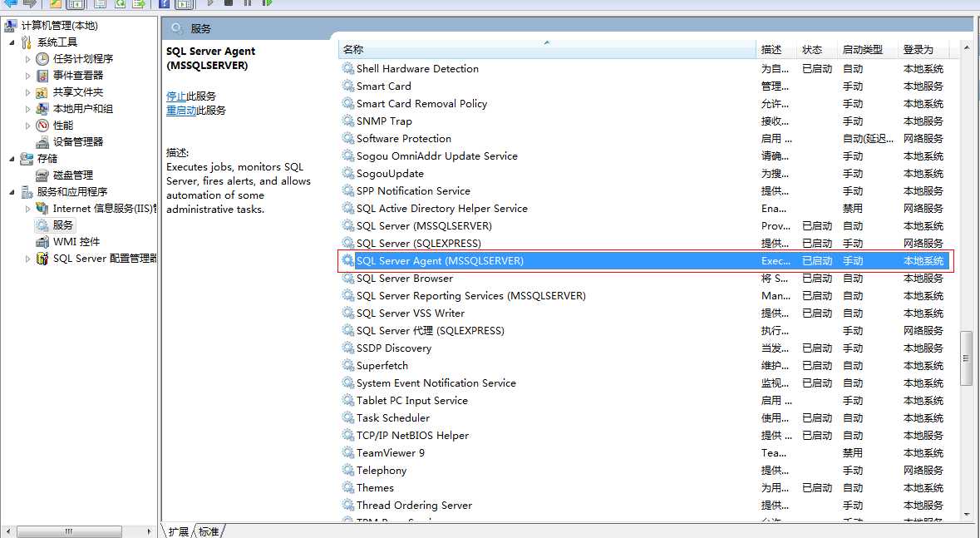Expand the 任务计划程序 node arrow
The height and width of the screenshot is (538, 980).
(x=27, y=59)
